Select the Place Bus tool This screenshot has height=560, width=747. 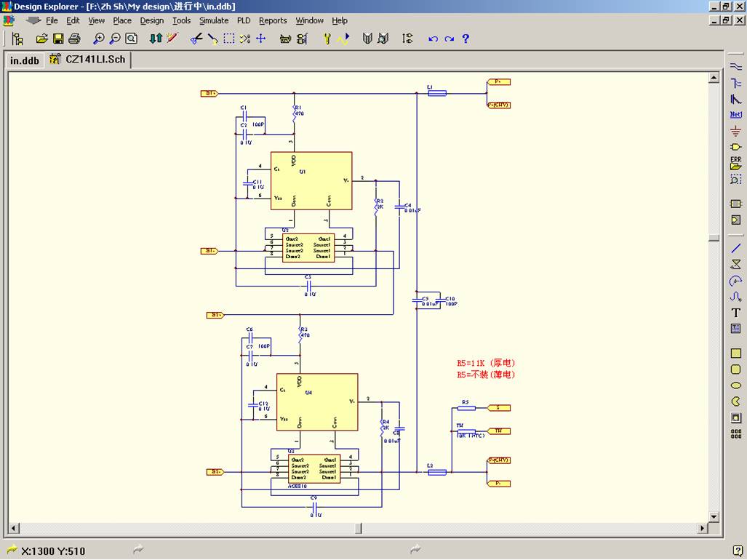coord(736,83)
